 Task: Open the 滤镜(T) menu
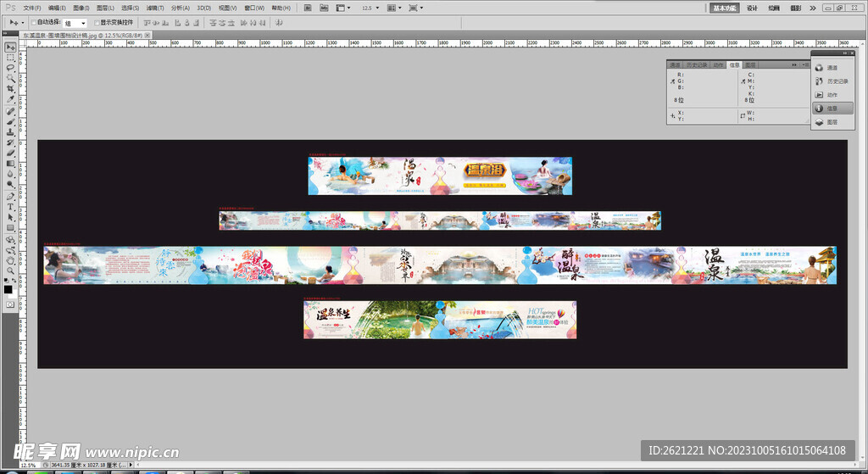154,8
